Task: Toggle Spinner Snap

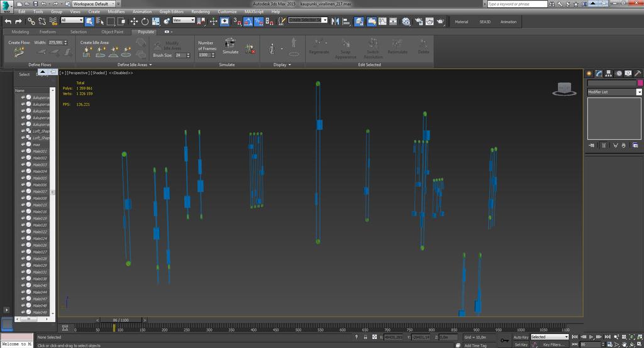Action: pos(269,21)
